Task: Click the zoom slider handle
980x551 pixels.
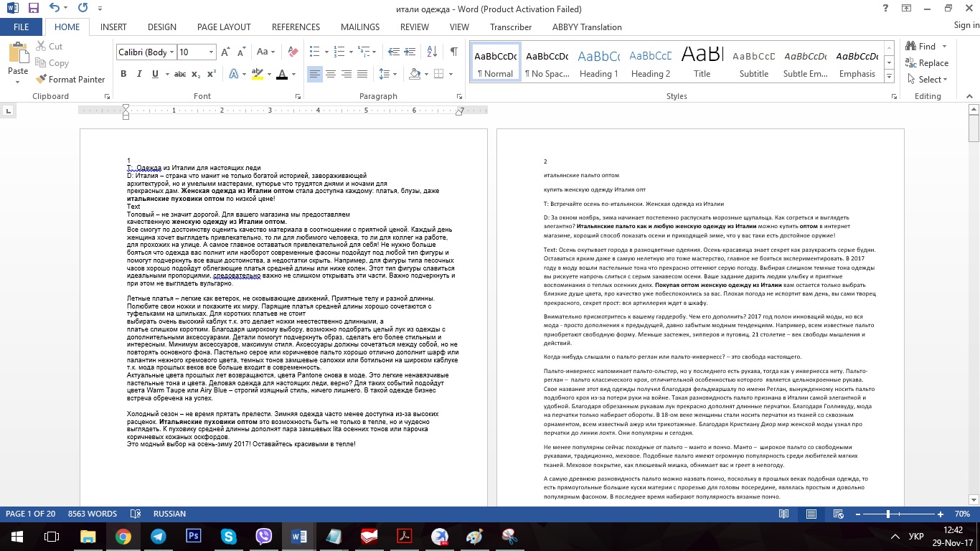Action: (x=888, y=514)
